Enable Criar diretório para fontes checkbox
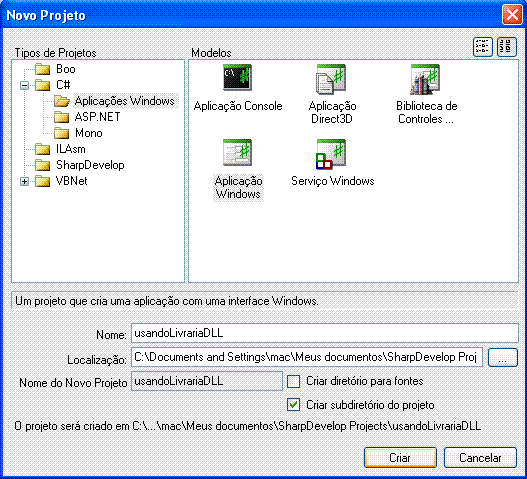 [x=293, y=381]
